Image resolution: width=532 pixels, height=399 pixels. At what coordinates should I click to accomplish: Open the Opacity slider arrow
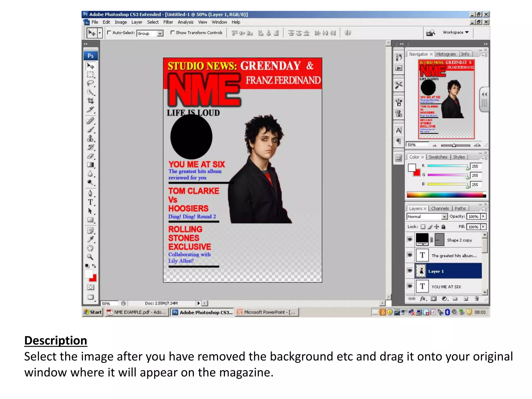pyautogui.click(x=483, y=216)
